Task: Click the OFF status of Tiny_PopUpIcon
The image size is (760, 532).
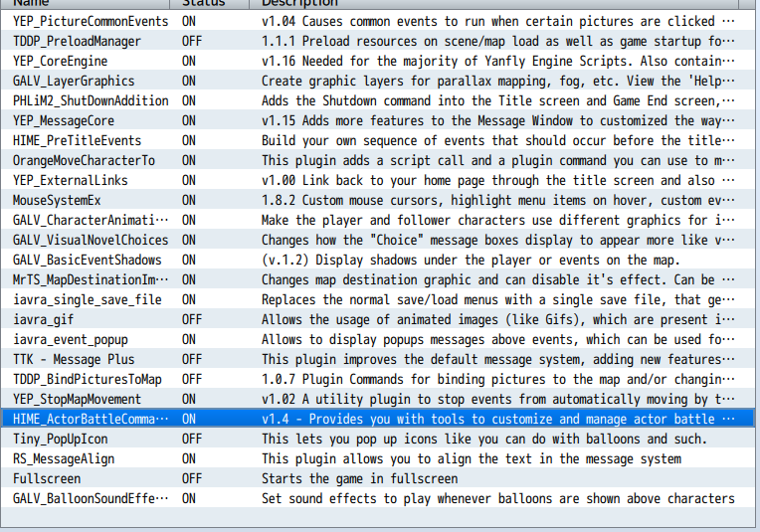Action: (192, 439)
